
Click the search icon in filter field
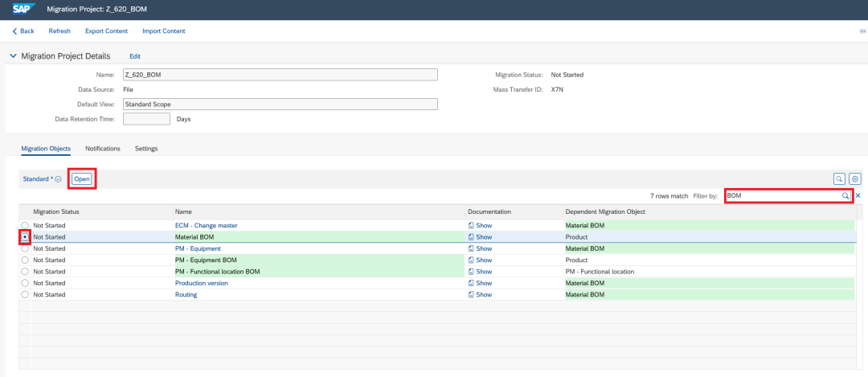845,196
